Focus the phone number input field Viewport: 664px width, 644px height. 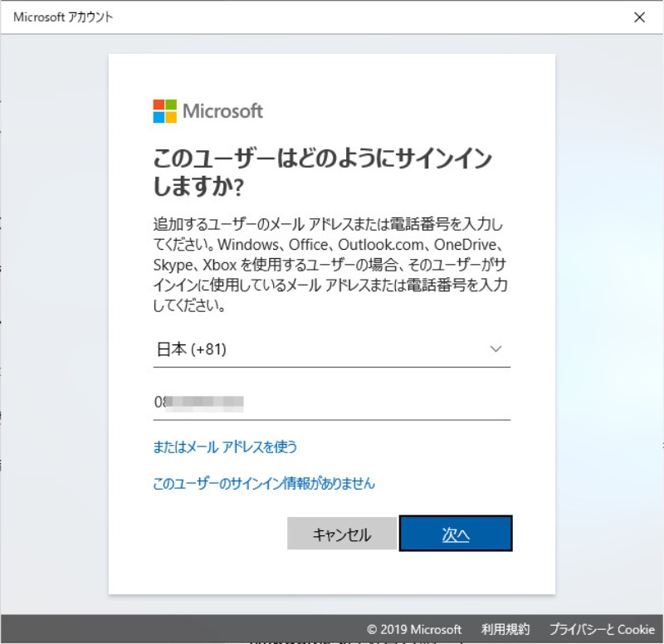click(373, 402)
